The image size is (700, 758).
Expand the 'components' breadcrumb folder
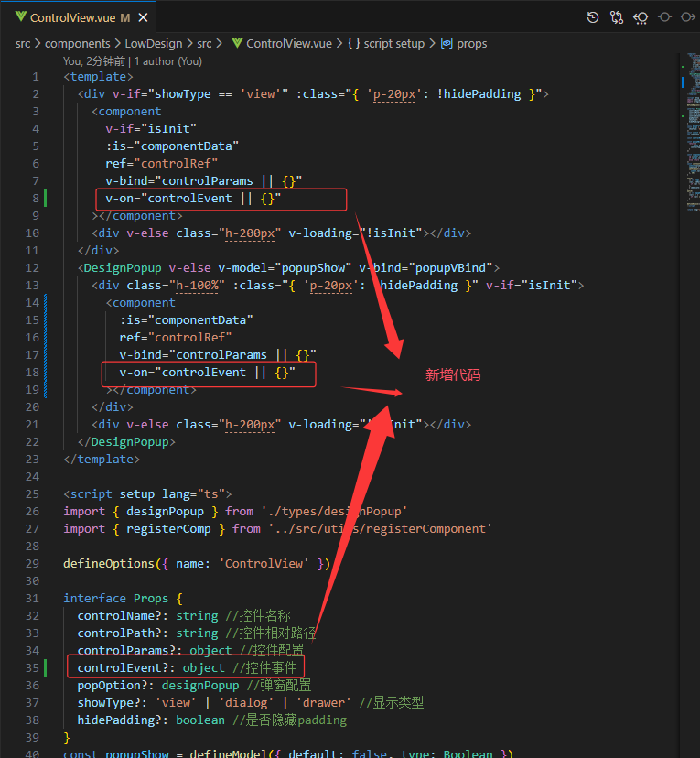tap(78, 43)
